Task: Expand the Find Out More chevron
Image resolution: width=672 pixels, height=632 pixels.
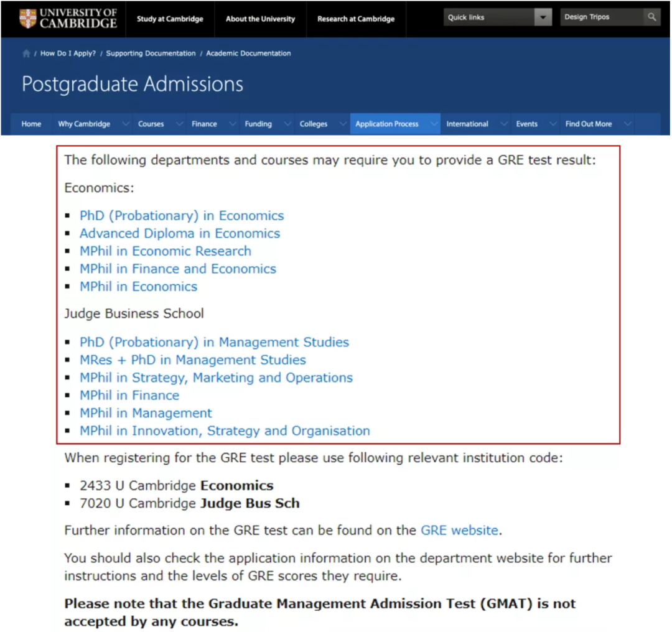Action: click(627, 124)
